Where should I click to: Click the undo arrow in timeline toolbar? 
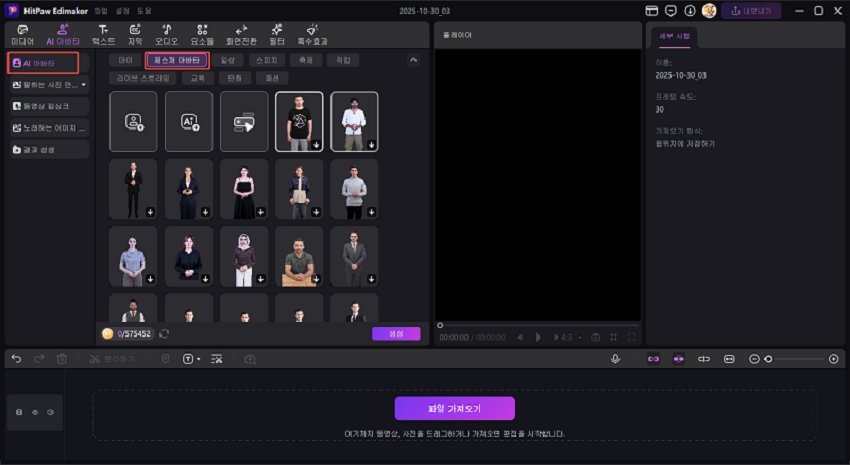pyautogui.click(x=16, y=358)
